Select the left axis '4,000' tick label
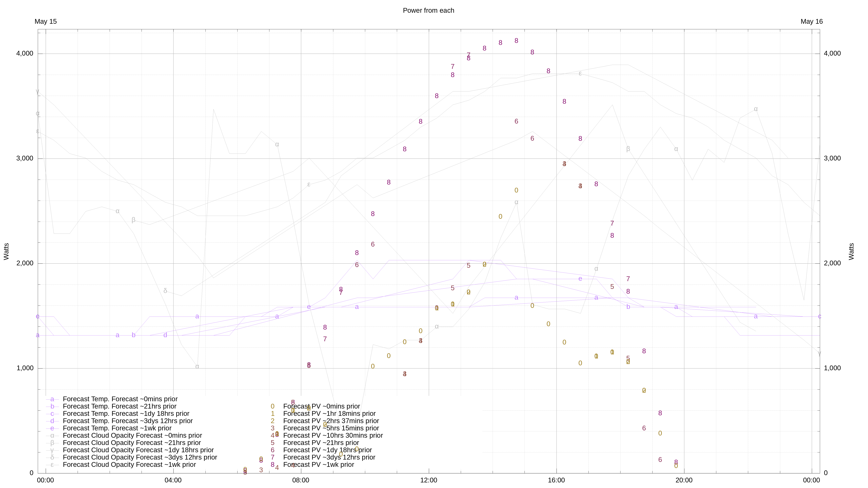 25,54
